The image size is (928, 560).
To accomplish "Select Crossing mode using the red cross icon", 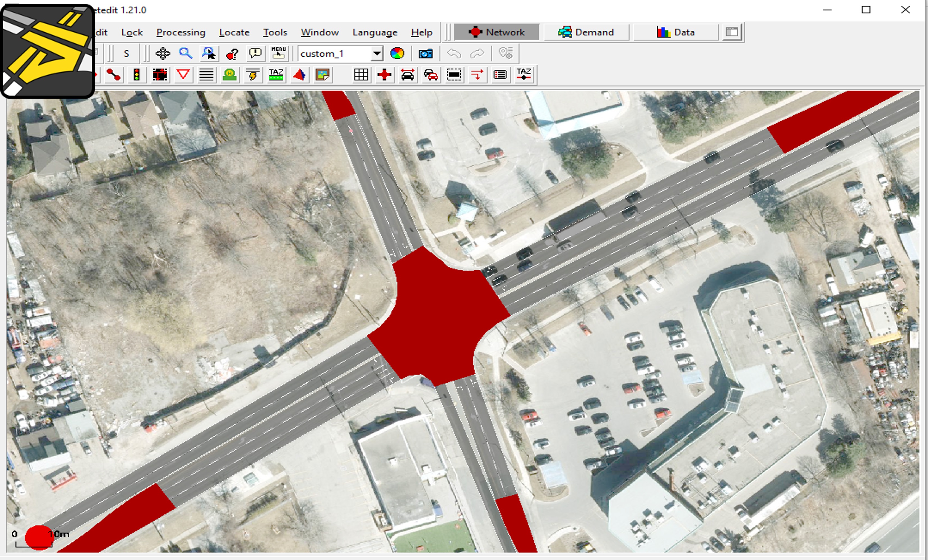I will point(384,75).
